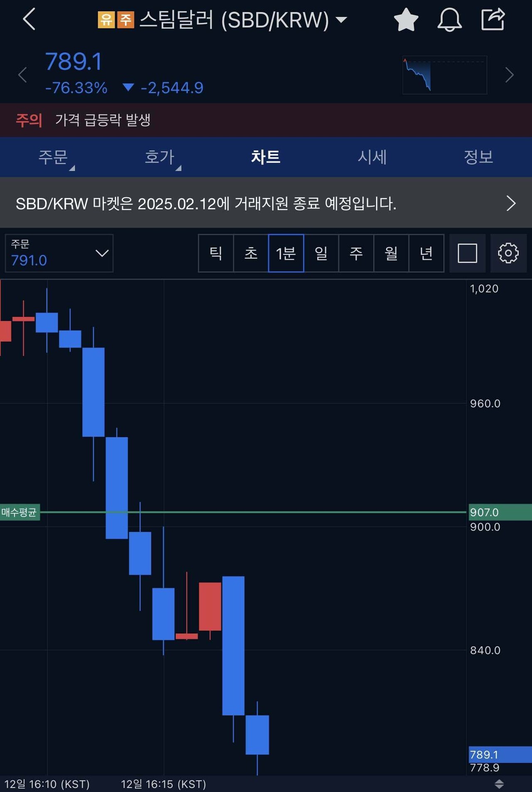Open the 정보 information tab
The height and width of the screenshot is (792, 532).
pyautogui.click(x=479, y=157)
